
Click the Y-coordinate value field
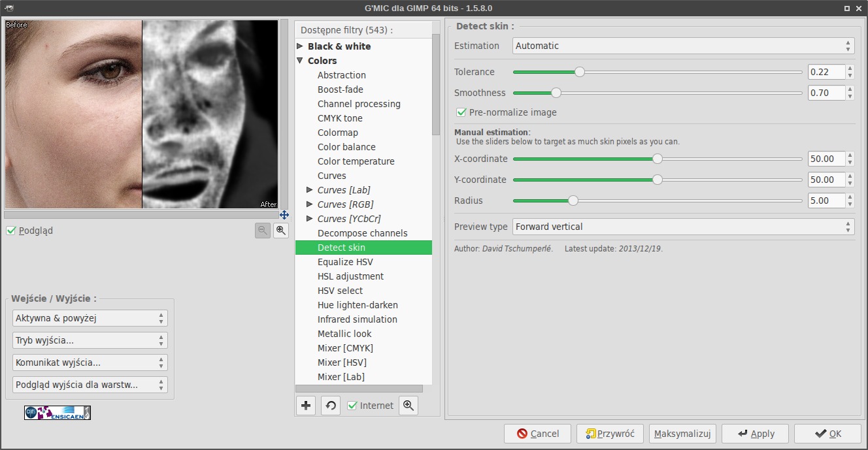(826, 180)
